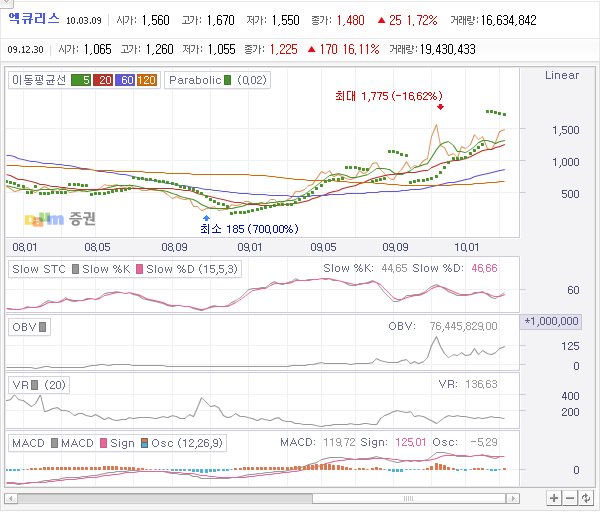This screenshot has height=516, width=602.
Task: Click the Slow %D pink swatch
Action: click(x=139, y=269)
